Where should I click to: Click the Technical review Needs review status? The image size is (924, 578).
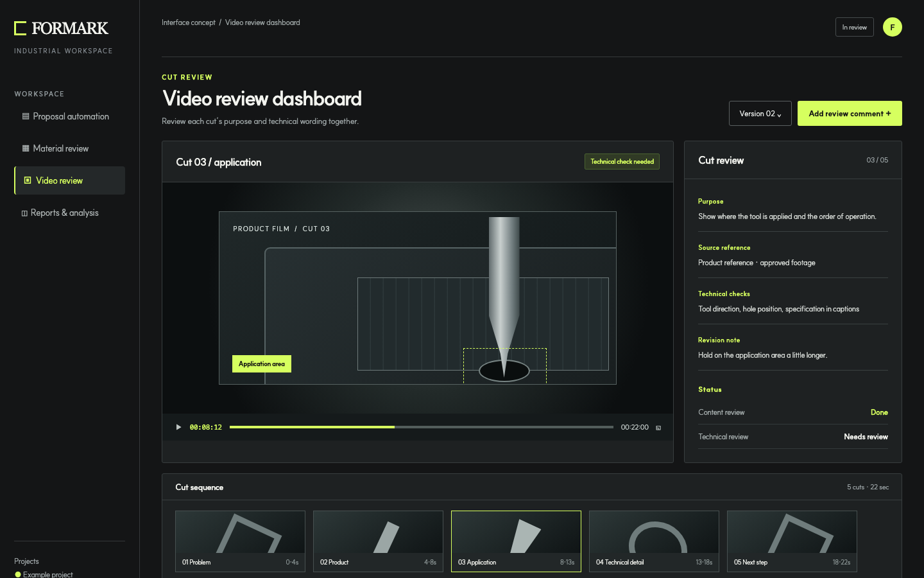(x=866, y=437)
